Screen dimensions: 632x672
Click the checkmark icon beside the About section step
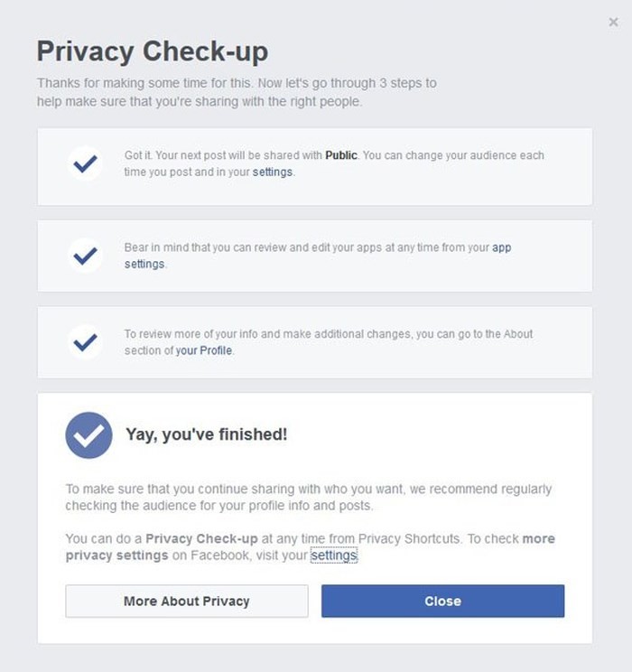(86, 342)
